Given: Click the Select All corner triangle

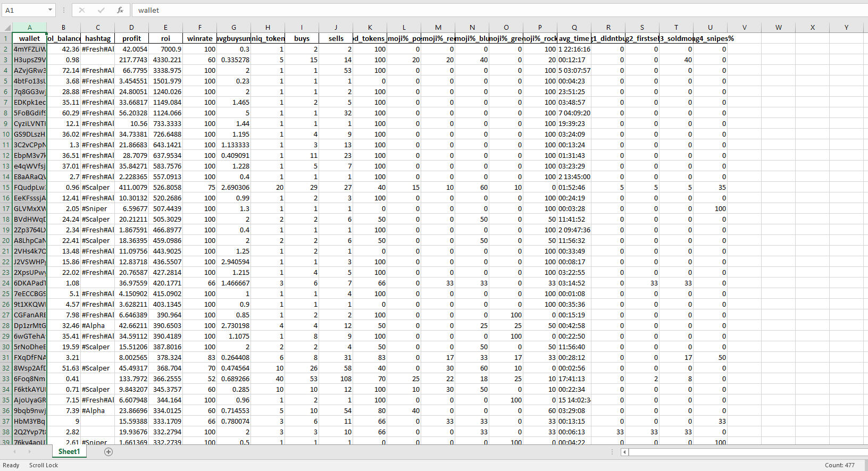Looking at the screenshot, I should coord(7,28).
